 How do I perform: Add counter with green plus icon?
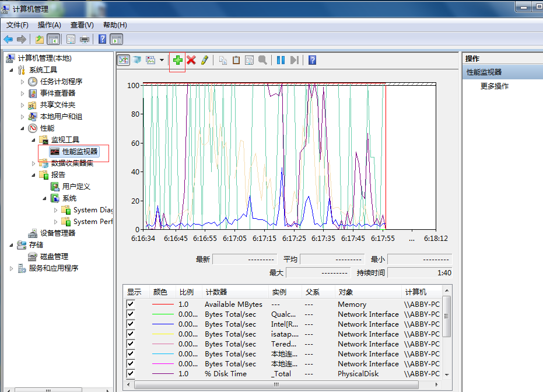(x=178, y=60)
